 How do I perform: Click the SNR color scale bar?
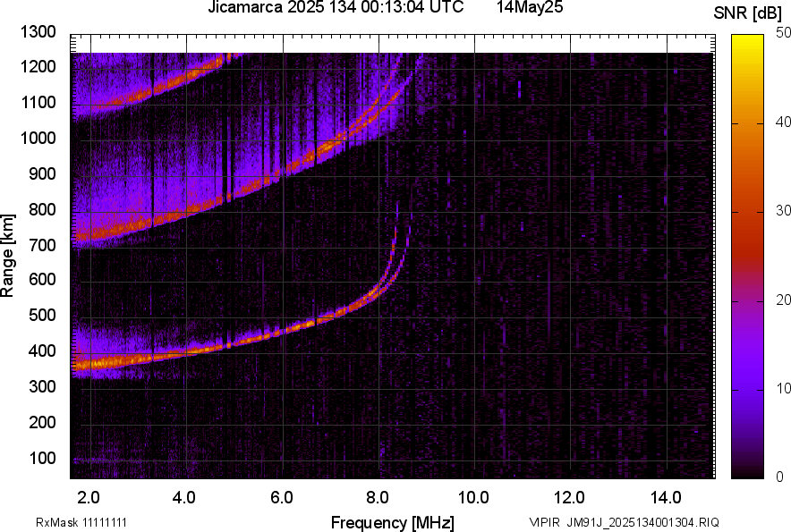coord(748,257)
